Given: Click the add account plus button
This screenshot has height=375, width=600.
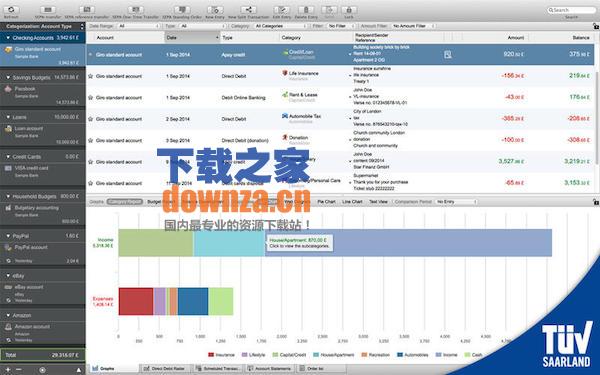Looking at the screenshot, I should pos(8,370).
